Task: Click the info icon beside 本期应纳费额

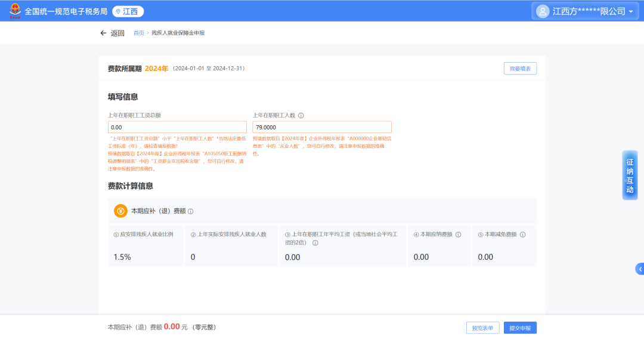Action: coord(459,235)
